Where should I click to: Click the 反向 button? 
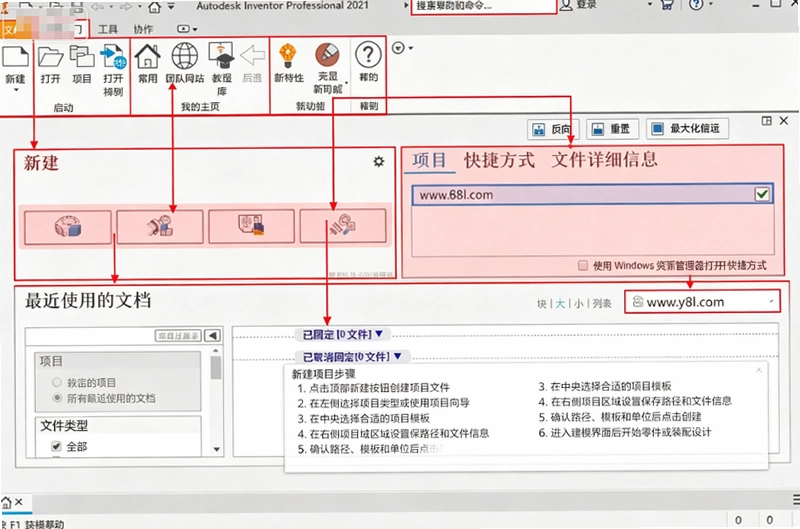553,129
